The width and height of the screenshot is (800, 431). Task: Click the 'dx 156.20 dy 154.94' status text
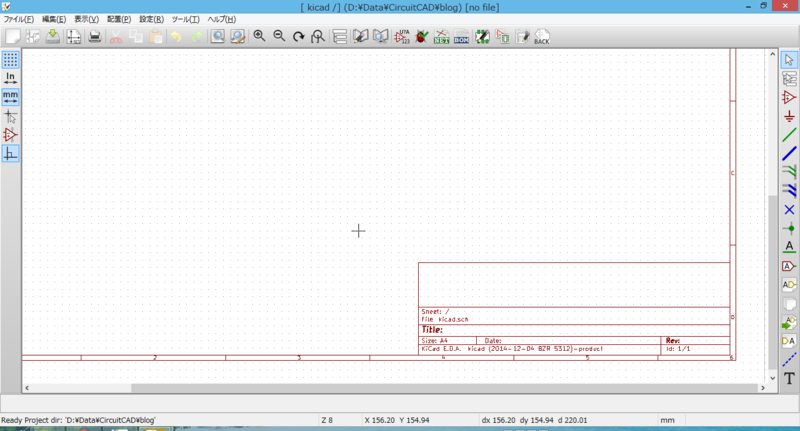[517, 420]
